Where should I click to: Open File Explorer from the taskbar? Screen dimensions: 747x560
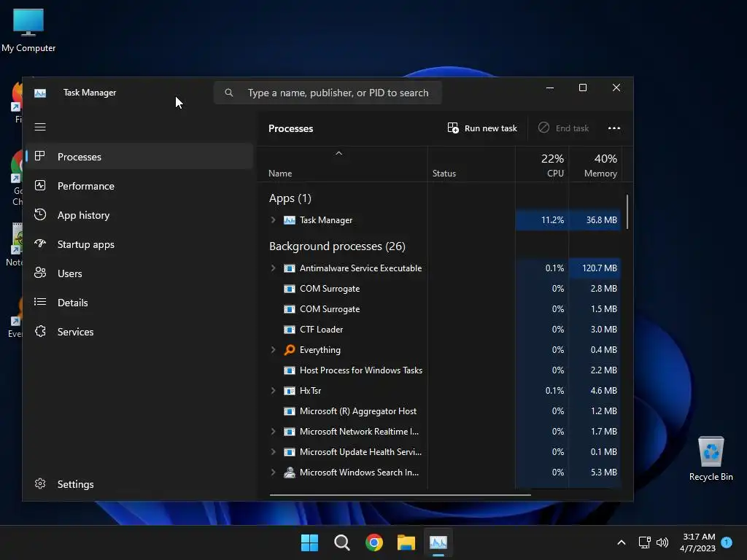coord(406,542)
